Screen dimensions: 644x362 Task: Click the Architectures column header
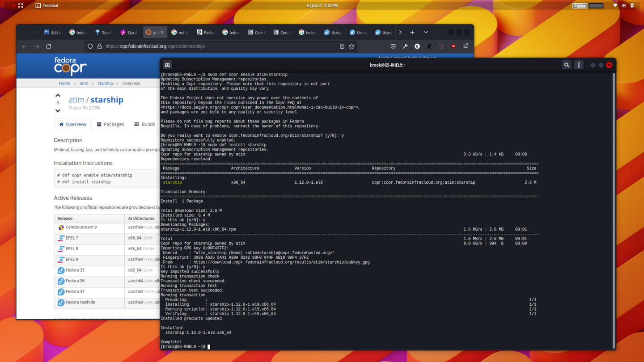click(x=141, y=219)
